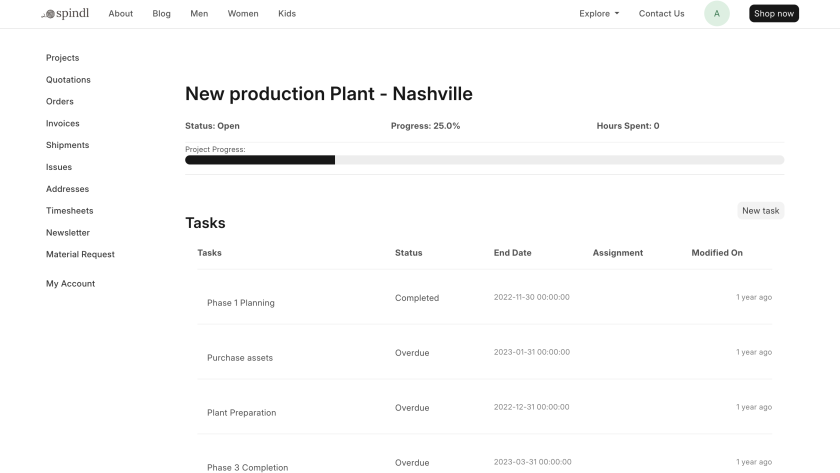Image resolution: width=840 pixels, height=473 pixels.
Task: Open My Account in the sidebar
Action: click(70, 284)
